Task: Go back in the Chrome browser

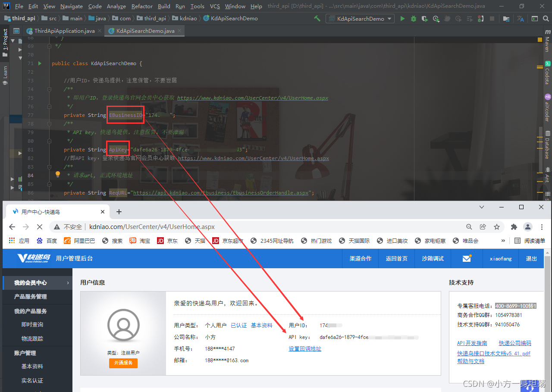Action: (x=12, y=226)
